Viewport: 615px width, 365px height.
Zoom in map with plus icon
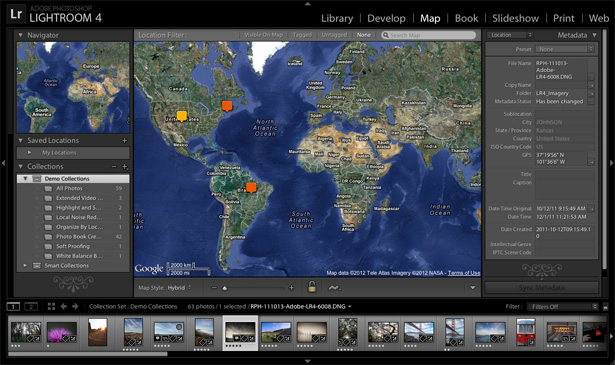point(291,288)
